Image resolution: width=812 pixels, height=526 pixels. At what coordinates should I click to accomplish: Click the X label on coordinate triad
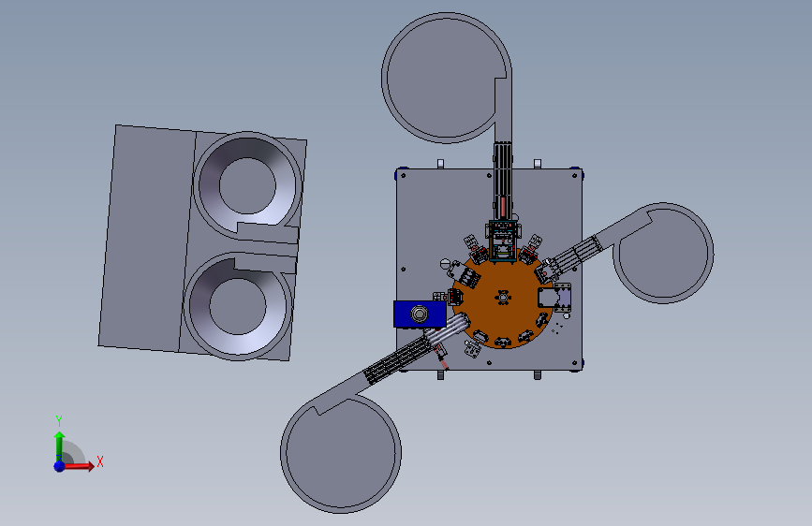pos(100,461)
